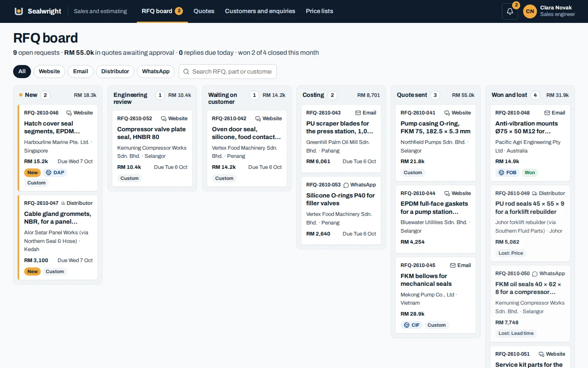Click the Website icon on RFQ-2610-044
The width and height of the screenshot is (588, 368).
tap(447, 193)
